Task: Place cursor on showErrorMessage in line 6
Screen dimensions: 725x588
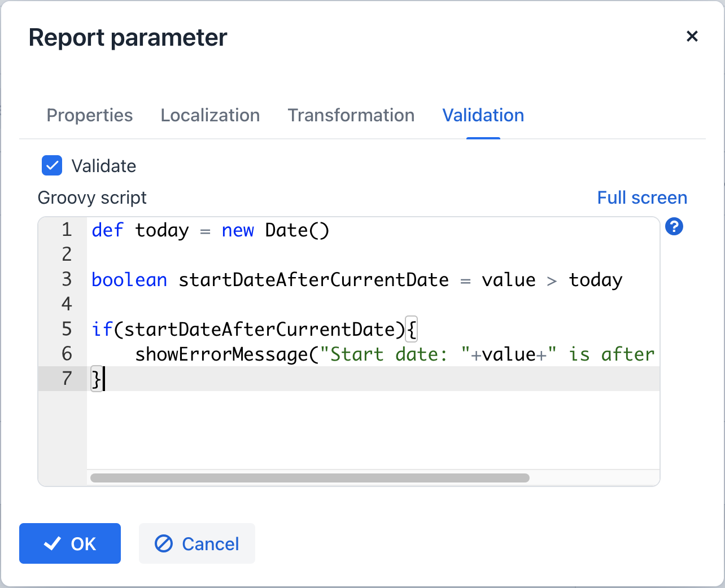Action: [221, 354]
